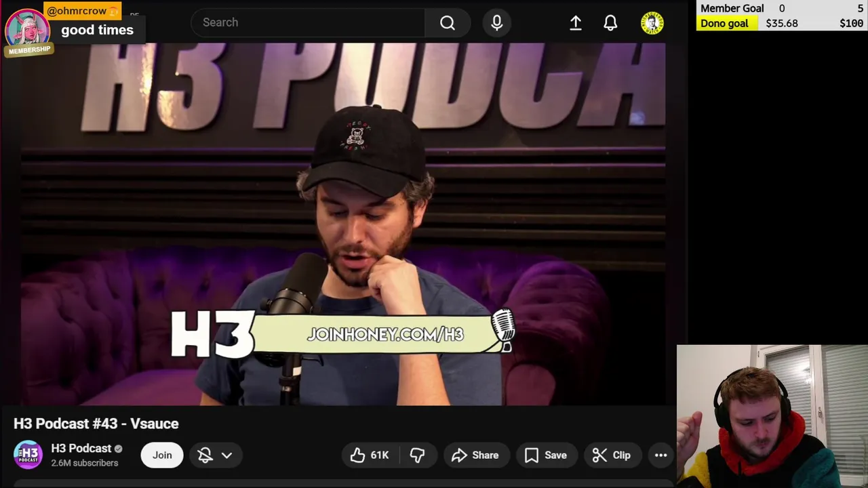Expand the subscription notification dropdown arrow
868x488 pixels.
226,455
